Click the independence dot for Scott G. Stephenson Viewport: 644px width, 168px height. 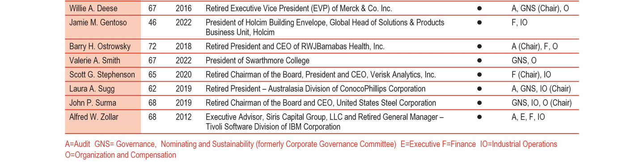[x=479, y=75]
